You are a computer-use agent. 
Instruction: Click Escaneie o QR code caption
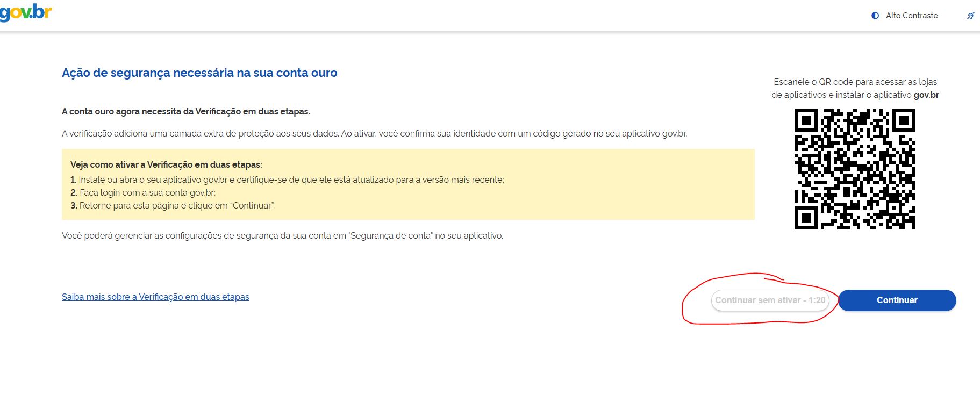pyautogui.click(x=855, y=88)
